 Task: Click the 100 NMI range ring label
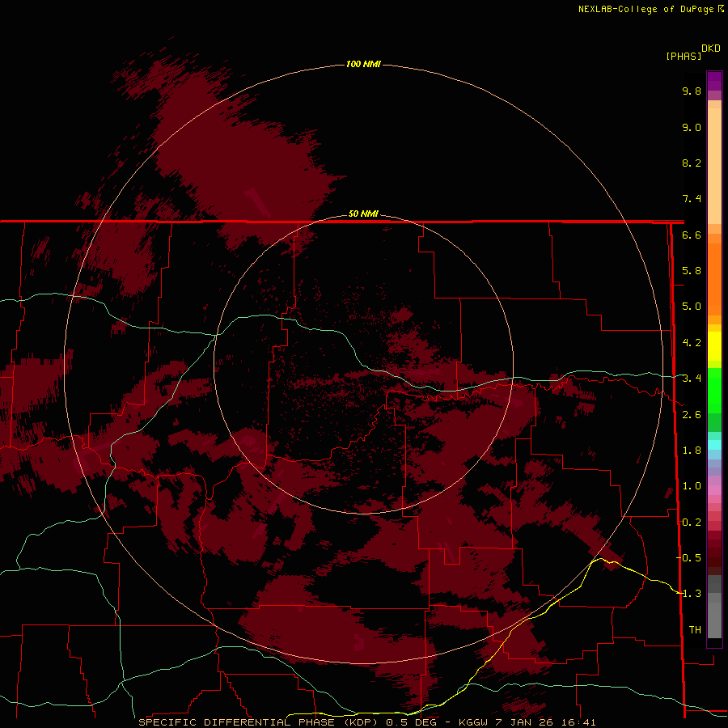tap(363, 64)
